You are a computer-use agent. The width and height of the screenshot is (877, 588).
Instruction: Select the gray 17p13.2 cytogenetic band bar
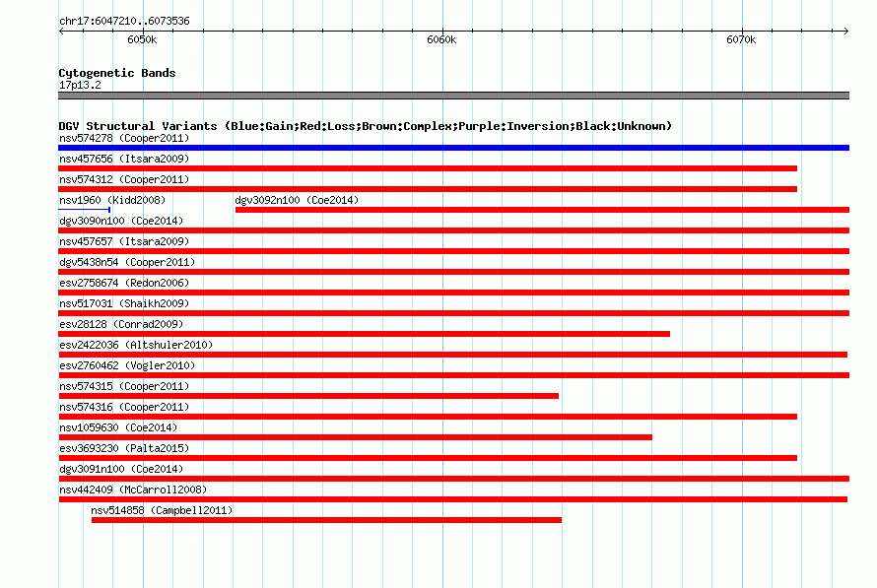click(453, 96)
